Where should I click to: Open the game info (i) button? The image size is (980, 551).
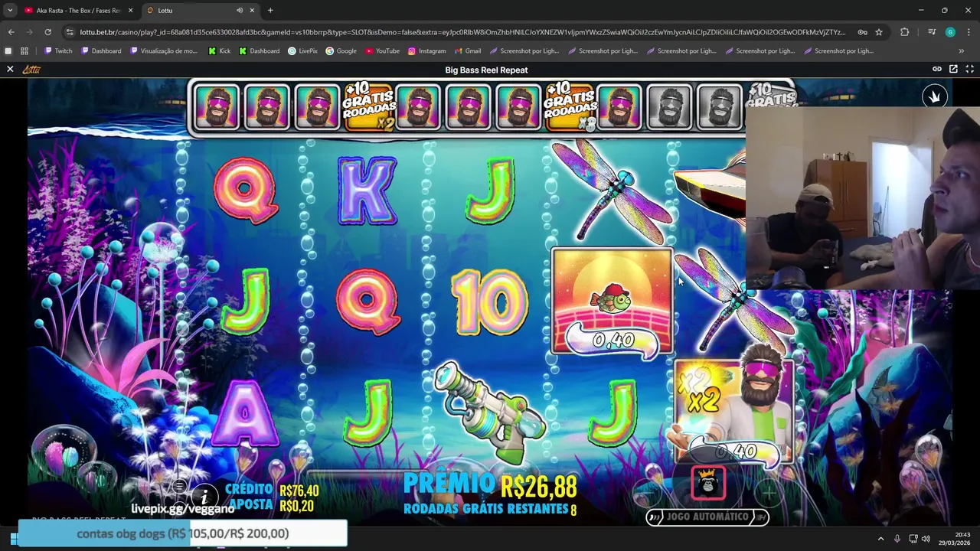click(204, 497)
